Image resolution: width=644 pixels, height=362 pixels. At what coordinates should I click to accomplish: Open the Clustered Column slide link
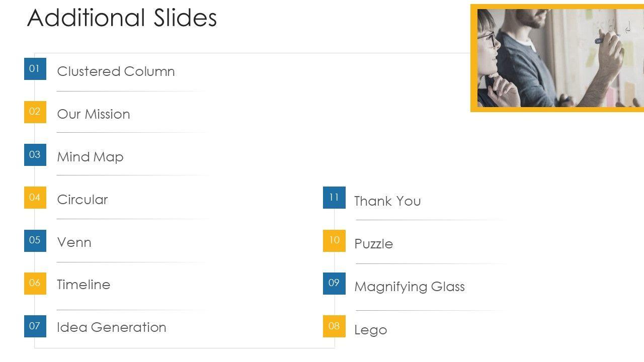coord(116,71)
